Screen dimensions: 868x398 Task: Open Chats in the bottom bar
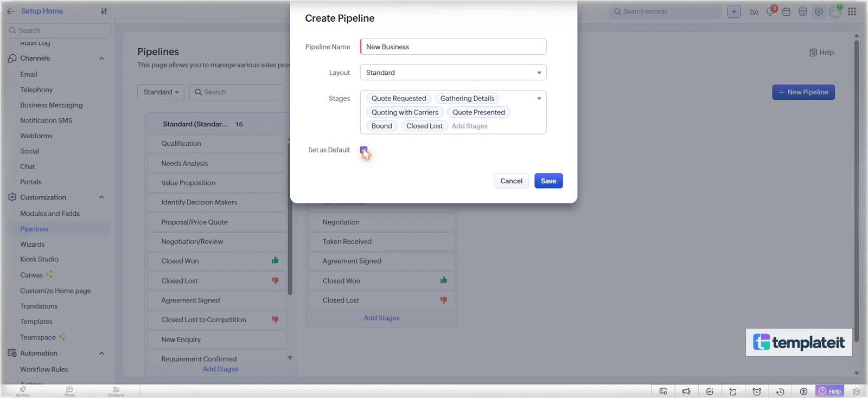[x=69, y=391]
